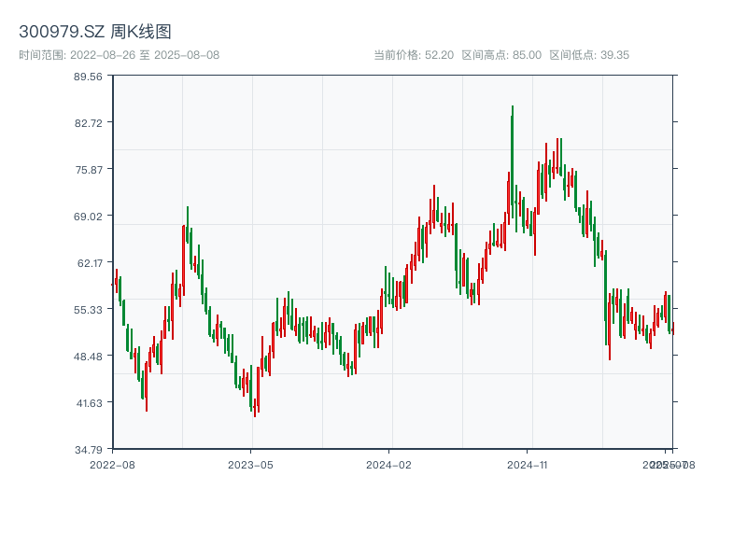Click y-axis label 75.87

tap(89, 170)
